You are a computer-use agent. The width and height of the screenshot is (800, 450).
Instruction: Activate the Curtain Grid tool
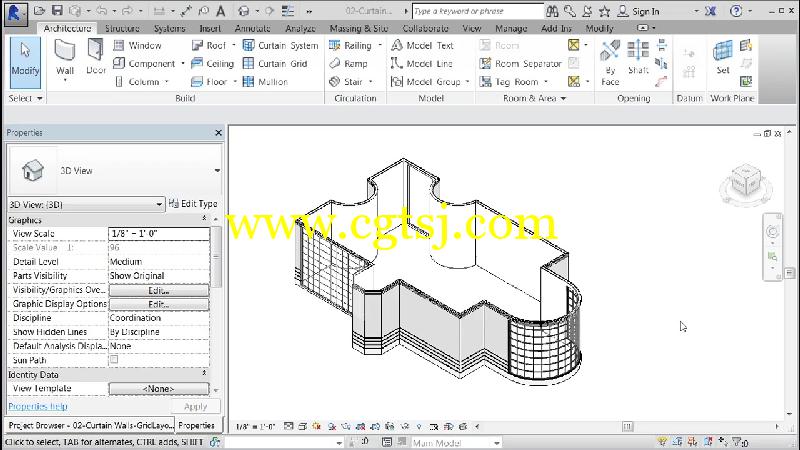coord(275,63)
